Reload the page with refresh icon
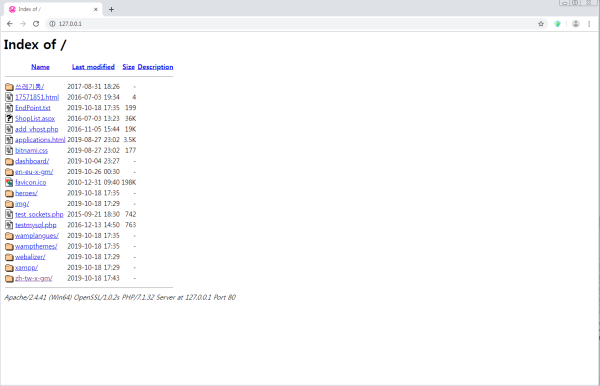Screen dimensions: 600x386 36,24
